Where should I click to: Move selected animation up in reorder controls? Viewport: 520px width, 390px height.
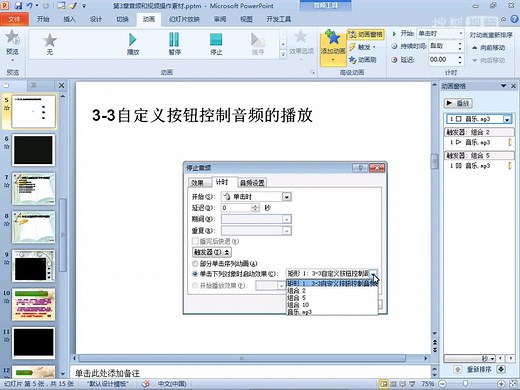click(x=458, y=369)
